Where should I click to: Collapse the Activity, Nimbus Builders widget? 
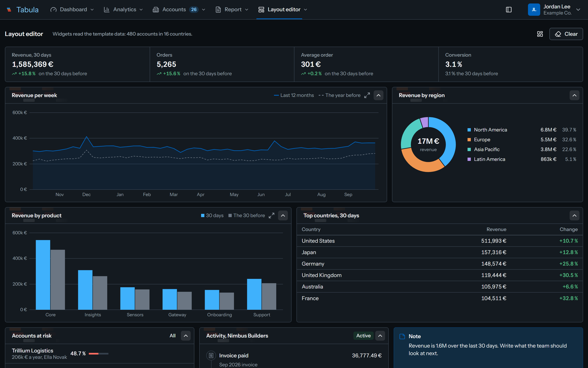pyautogui.click(x=380, y=336)
